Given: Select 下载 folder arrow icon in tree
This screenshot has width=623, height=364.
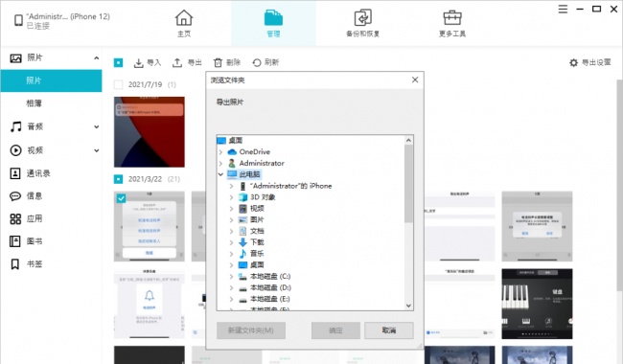Looking at the screenshot, I should tap(242, 242).
